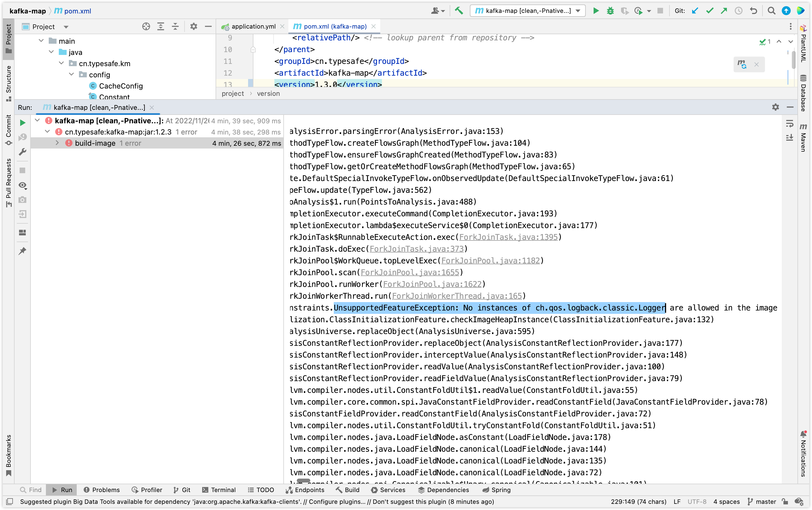Collapse all in the Project panel
The height and width of the screenshot is (510, 812).
point(175,26)
